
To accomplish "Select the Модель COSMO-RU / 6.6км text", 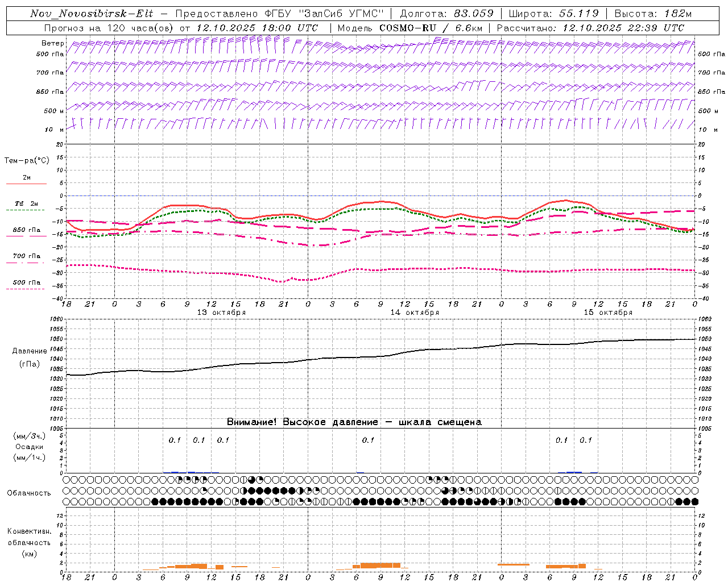I will tap(409, 28).
